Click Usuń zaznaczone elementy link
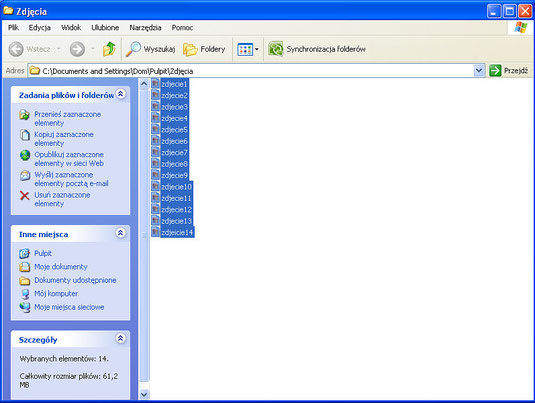 pyautogui.click(x=62, y=199)
